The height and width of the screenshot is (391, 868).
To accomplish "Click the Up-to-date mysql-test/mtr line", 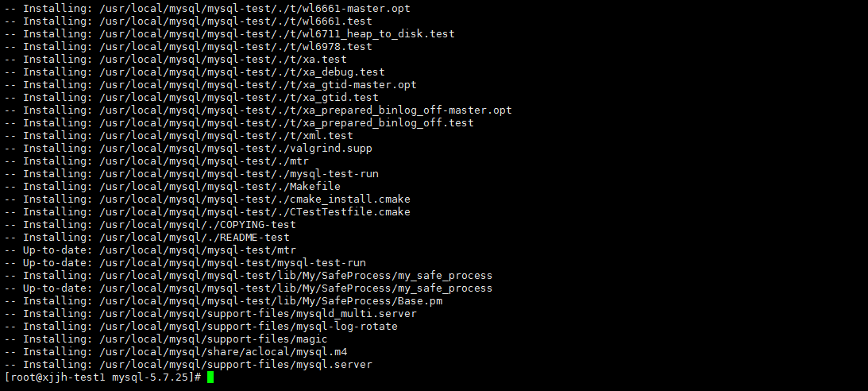I will pyautogui.click(x=150, y=250).
